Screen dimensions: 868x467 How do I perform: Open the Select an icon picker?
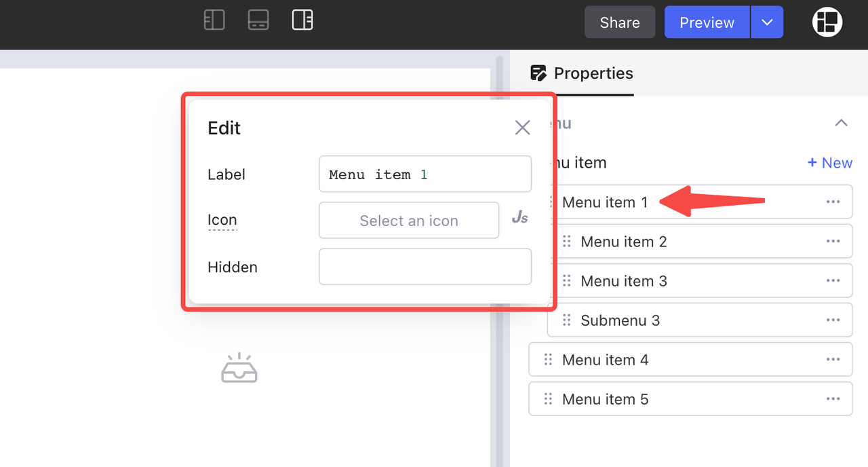tap(409, 221)
